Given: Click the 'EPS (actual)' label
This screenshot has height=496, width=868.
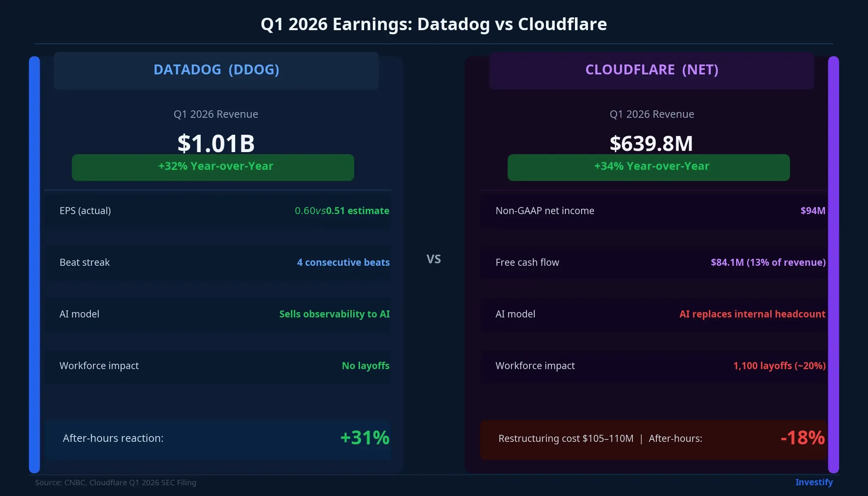Looking at the screenshot, I should pos(85,211).
